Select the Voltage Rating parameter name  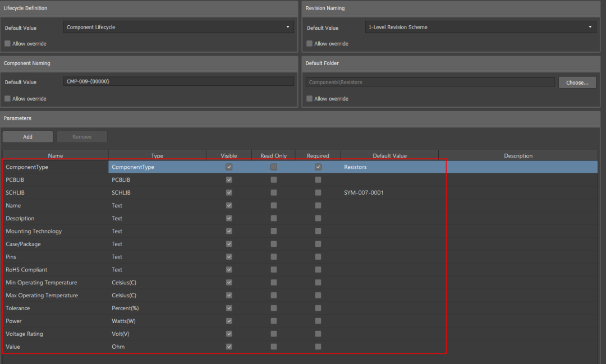(24, 334)
